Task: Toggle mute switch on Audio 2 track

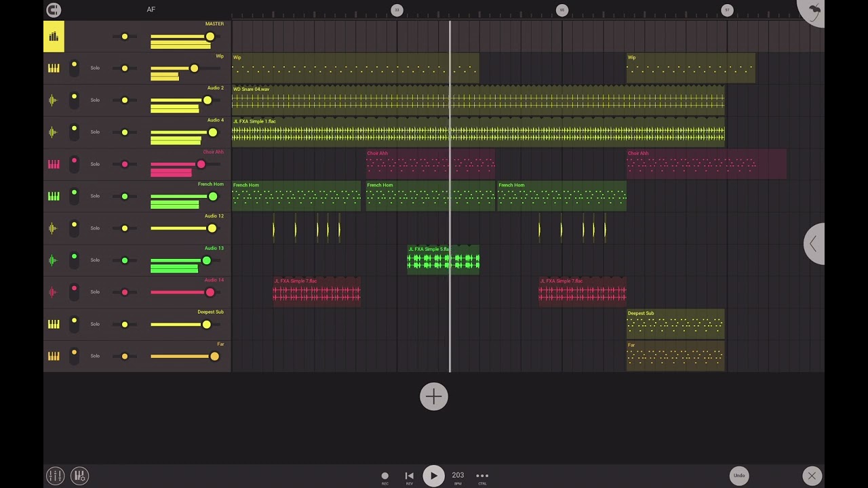Action: (74, 100)
